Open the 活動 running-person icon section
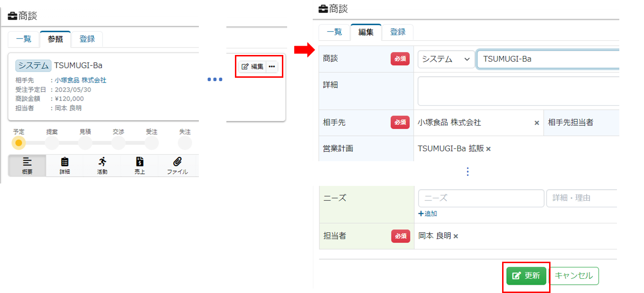This screenshot has height=293, width=644. point(102,166)
